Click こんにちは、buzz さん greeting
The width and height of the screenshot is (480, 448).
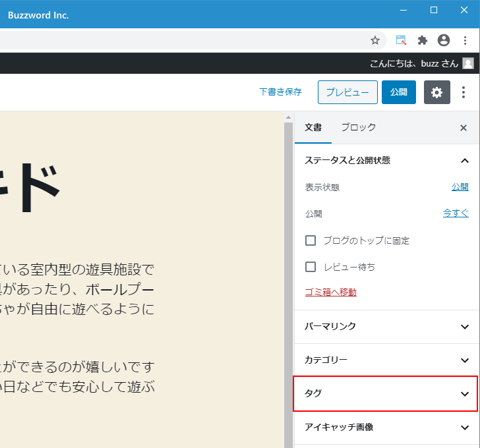tap(413, 63)
